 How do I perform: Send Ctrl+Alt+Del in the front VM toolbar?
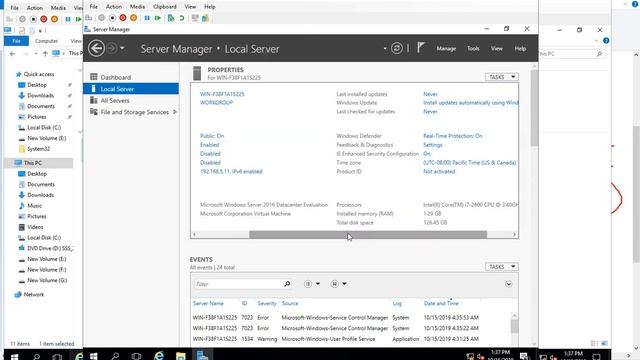pos(89,18)
